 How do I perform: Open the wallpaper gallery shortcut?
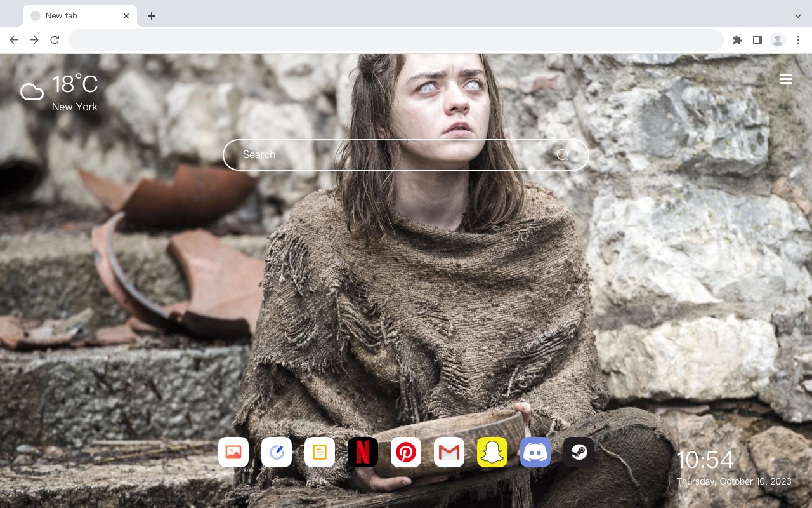[x=233, y=452]
